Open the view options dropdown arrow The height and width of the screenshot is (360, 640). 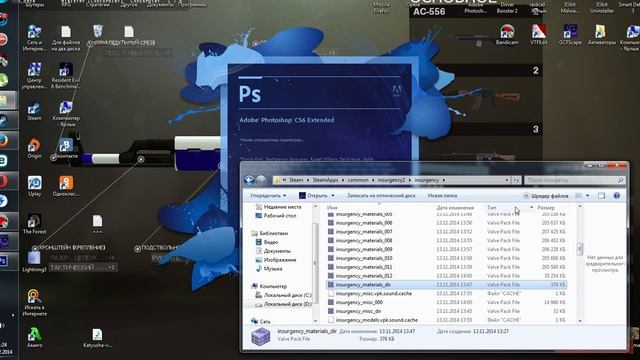click(587, 196)
